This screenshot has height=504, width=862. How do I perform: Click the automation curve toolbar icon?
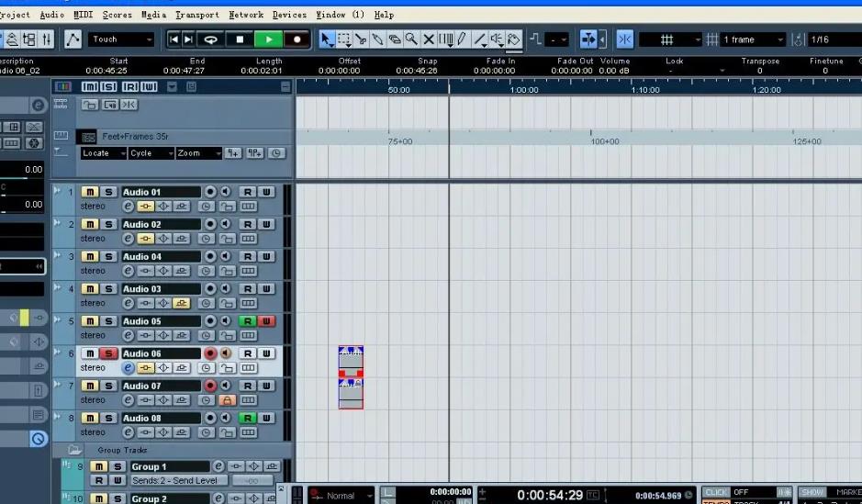point(73,39)
